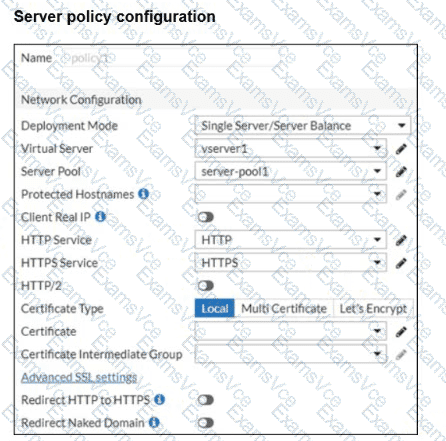Open the Advanced SSL settings link
The height and width of the screenshot is (441, 446).
[x=79, y=377]
